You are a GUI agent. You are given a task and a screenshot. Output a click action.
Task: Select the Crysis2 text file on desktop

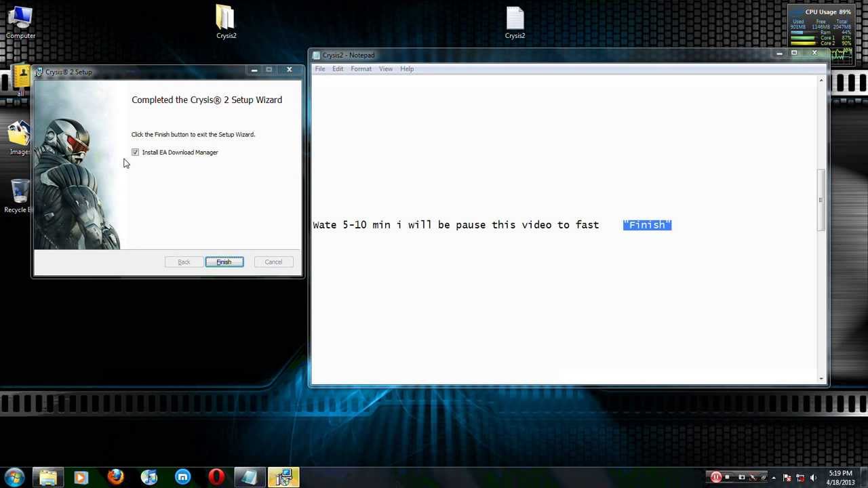pyautogui.click(x=515, y=22)
